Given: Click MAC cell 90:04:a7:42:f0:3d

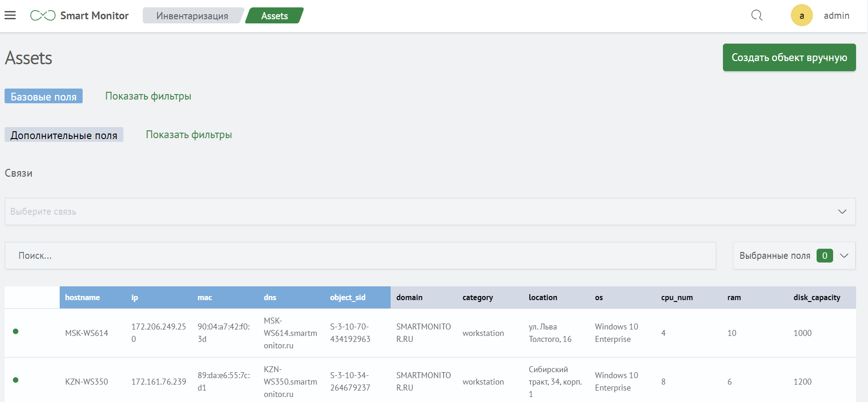Looking at the screenshot, I should (x=224, y=333).
